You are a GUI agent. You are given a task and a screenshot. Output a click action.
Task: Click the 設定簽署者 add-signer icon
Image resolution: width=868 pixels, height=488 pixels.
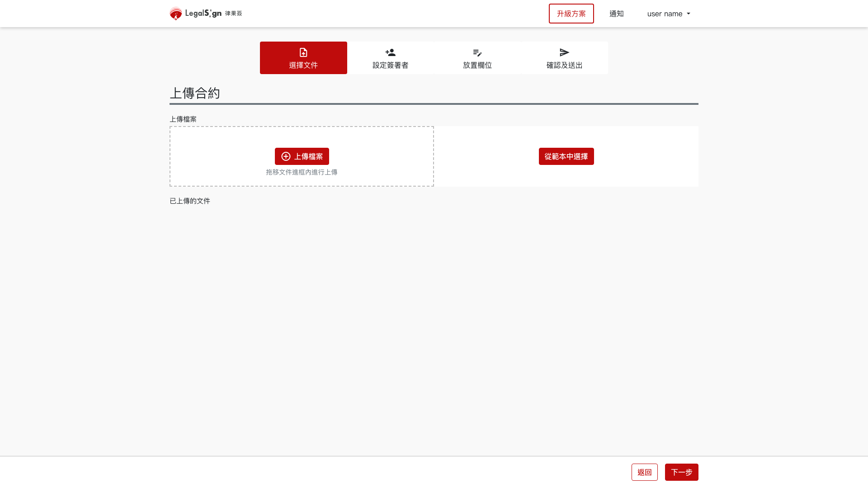click(x=390, y=52)
